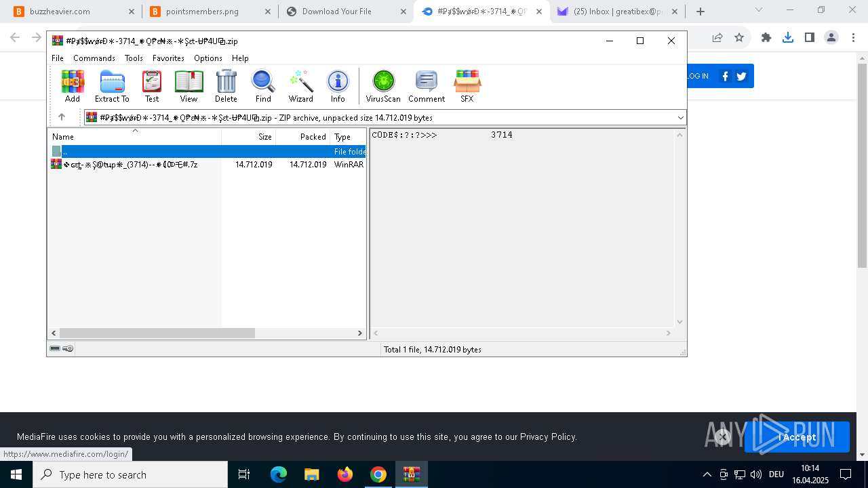This screenshot has width=868, height=488.
Task: Run the Test archive tool
Action: [x=152, y=87]
